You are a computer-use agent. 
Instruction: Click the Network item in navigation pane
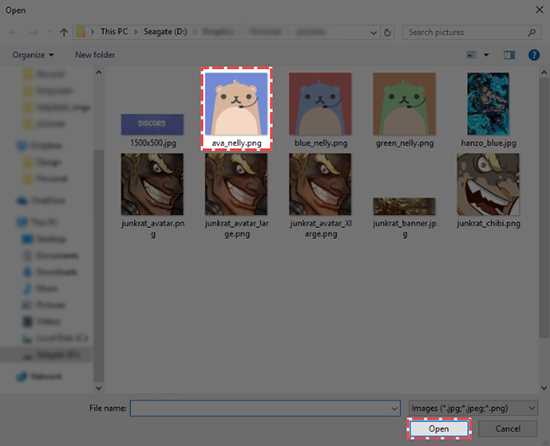[39, 376]
